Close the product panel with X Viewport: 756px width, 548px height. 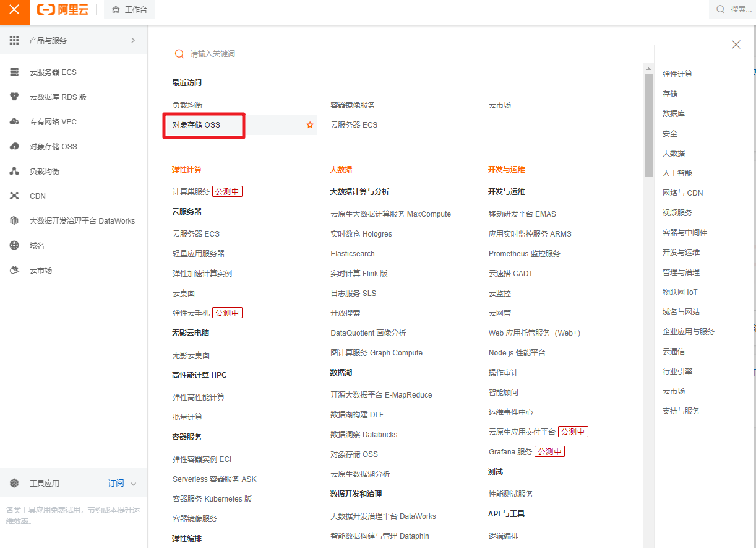click(736, 45)
